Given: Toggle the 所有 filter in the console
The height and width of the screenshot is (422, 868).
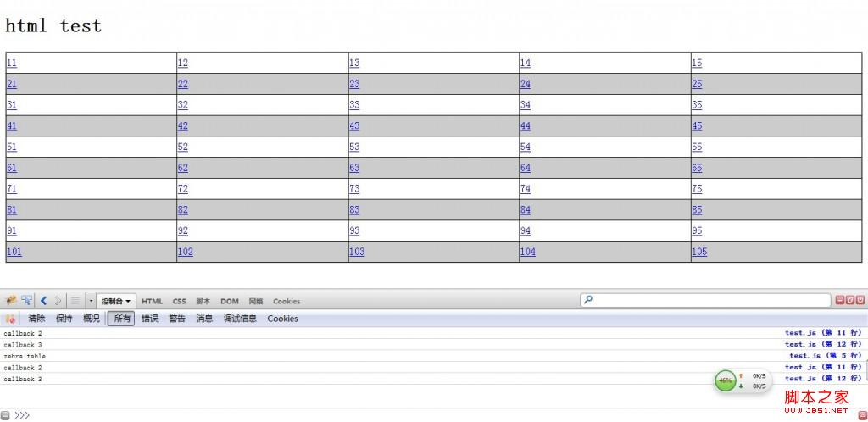Looking at the screenshot, I should pyautogui.click(x=121, y=319).
